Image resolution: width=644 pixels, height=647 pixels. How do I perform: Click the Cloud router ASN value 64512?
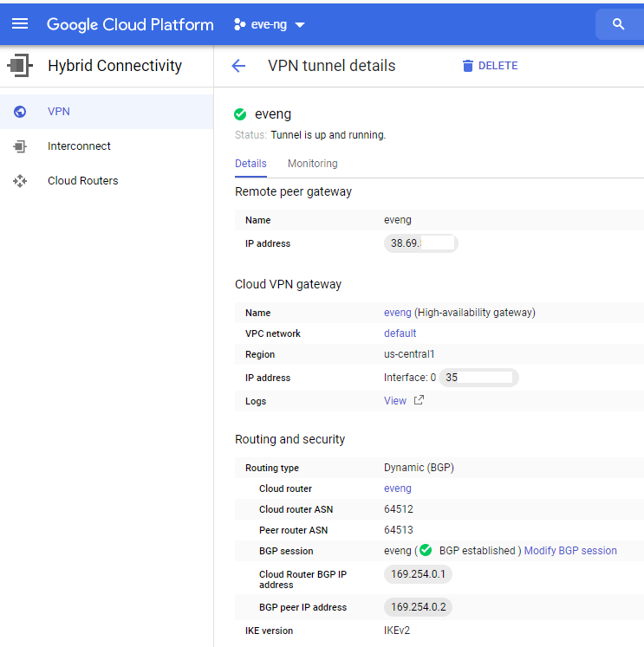399,509
